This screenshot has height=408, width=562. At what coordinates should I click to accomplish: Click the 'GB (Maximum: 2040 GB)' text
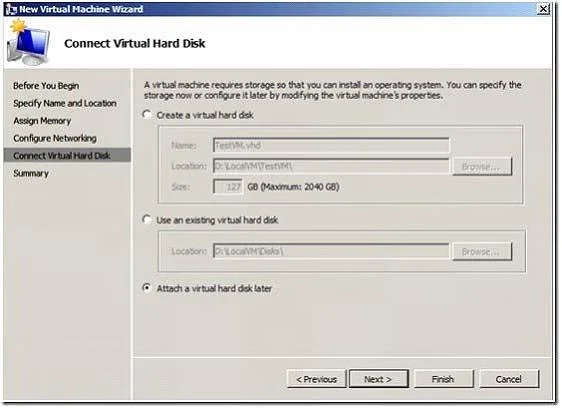click(x=293, y=187)
